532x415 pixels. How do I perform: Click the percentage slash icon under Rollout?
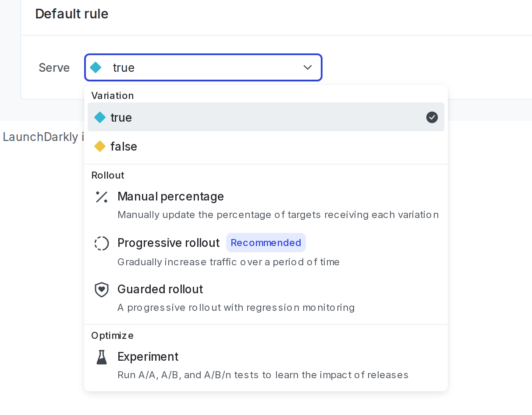coord(101,197)
